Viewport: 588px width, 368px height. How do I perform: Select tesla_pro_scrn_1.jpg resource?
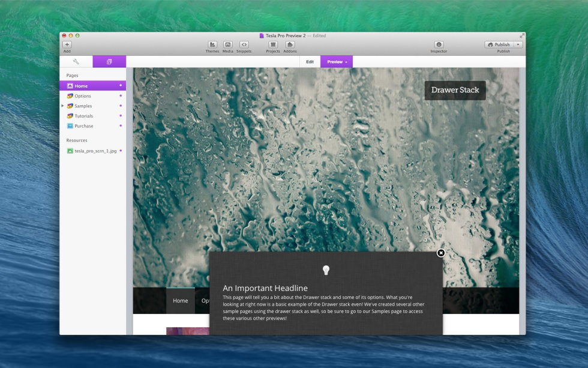(92, 151)
